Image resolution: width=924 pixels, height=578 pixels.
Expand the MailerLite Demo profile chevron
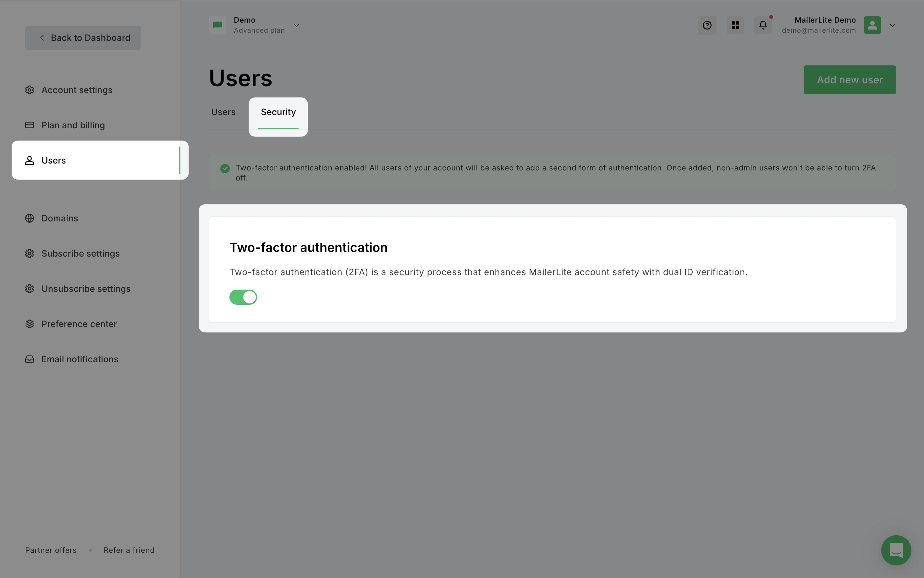(892, 25)
